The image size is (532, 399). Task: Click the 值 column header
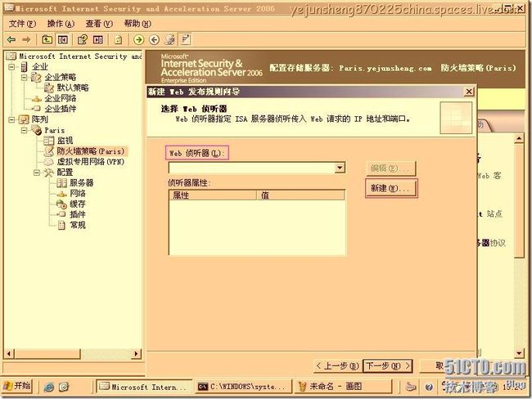coord(300,195)
